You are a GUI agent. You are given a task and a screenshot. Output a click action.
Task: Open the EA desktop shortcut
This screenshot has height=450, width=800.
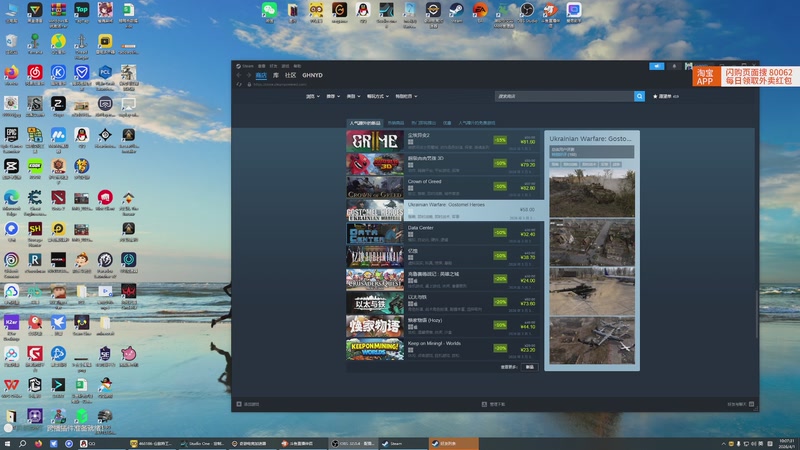click(x=480, y=12)
